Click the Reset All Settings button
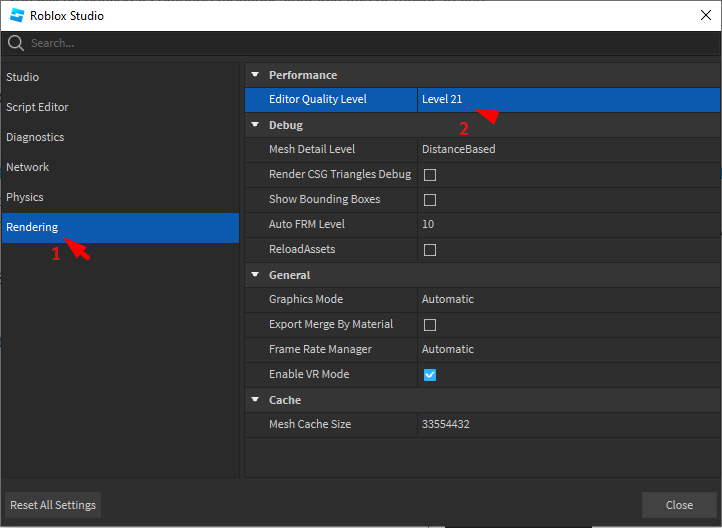 [53, 505]
